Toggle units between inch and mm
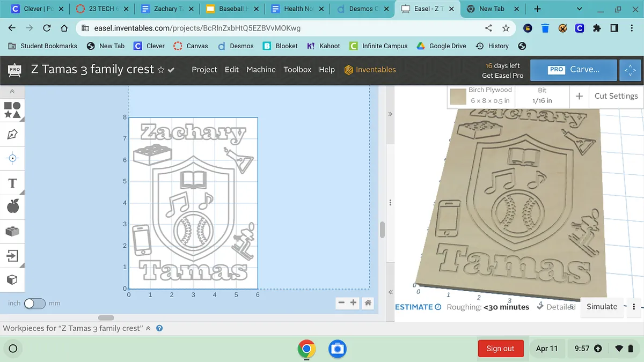The image size is (644, 362). point(35,304)
